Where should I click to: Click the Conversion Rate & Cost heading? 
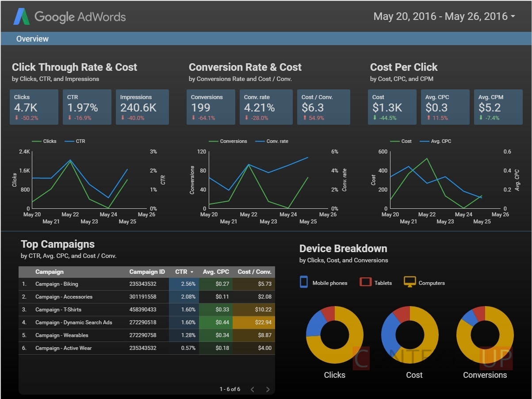(x=245, y=67)
